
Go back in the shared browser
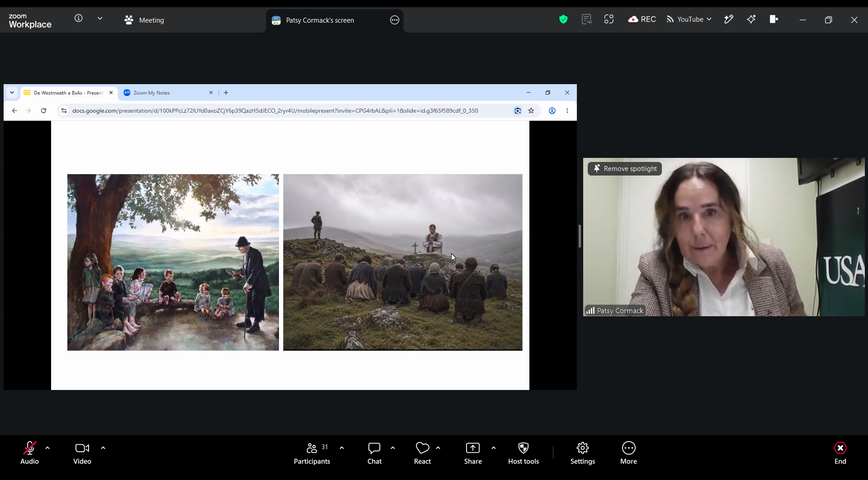14,110
